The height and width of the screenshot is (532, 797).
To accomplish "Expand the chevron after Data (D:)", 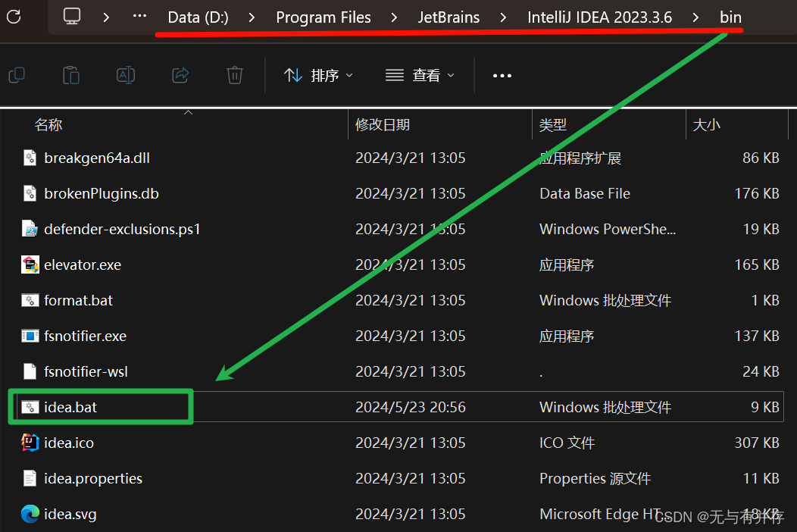I will (252, 17).
